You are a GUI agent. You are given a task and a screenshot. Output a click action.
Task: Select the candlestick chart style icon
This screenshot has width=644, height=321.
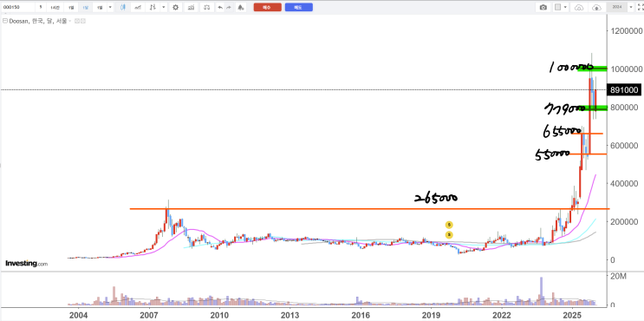pyautogui.click(x=123, y=8)
